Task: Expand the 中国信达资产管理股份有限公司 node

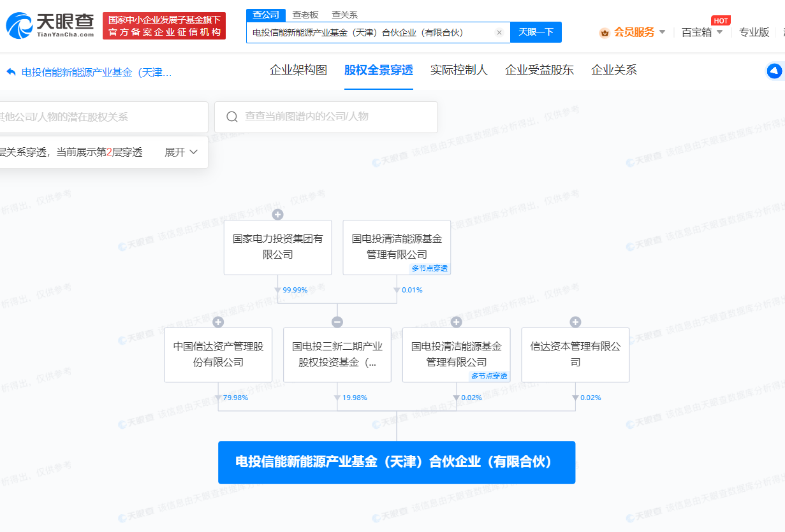Action: (218, 322)
